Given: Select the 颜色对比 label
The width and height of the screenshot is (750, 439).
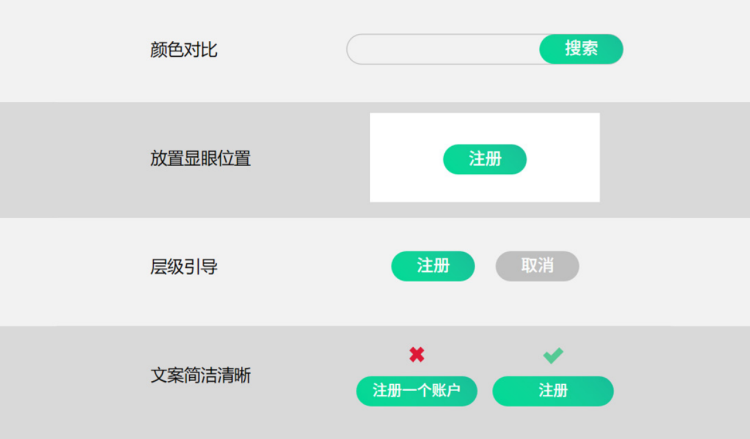Looking at the screenshot, I should click(184, 50).
